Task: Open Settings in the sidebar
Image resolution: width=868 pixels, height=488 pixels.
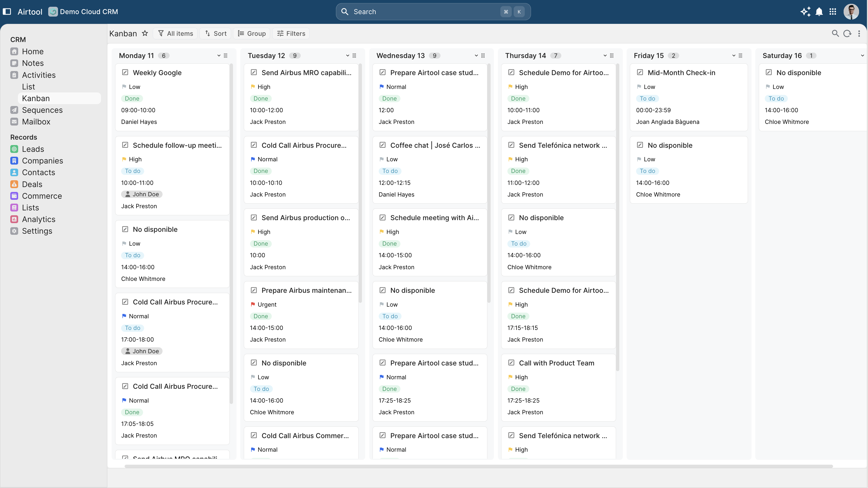Action: (x=37, y=231)
